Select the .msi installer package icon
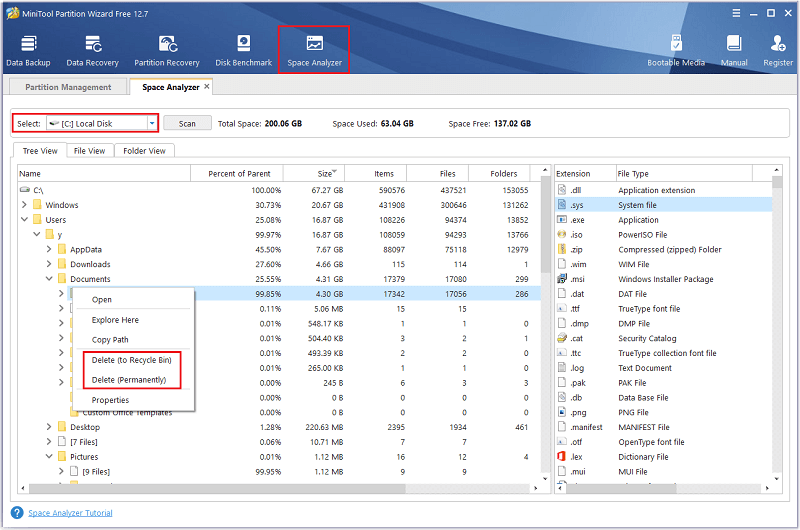800x530 pixels. (x=562, y=279)
